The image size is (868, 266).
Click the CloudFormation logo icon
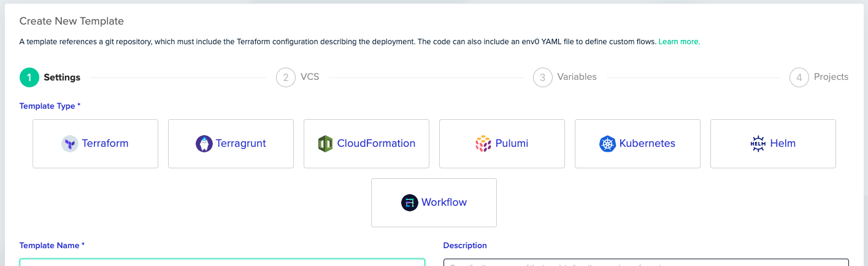pos(325,144)
